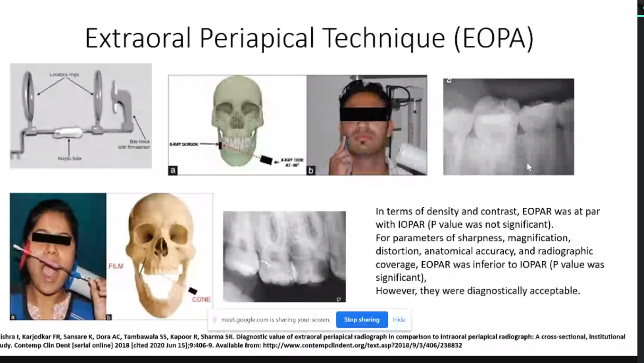644x363 pixels.
Task: Click the meet.google.com sharing message text
Action: coord(276,320)
